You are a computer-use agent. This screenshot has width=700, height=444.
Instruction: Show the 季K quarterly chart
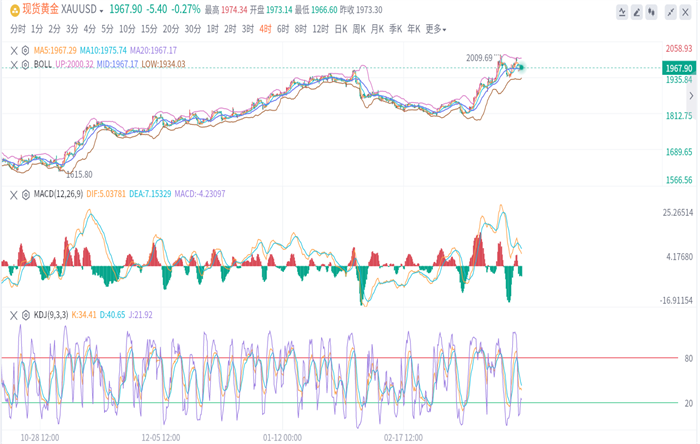coord(396,29)
